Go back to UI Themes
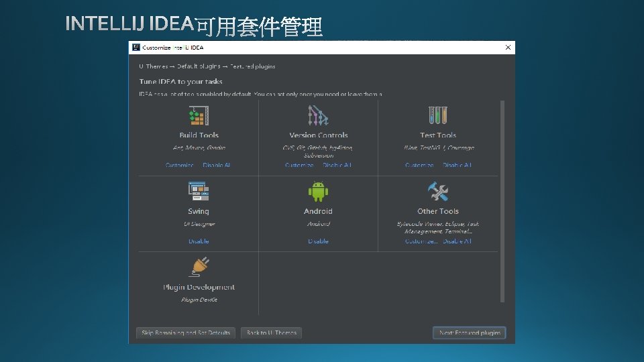The image size is (644, 362). 272,333
